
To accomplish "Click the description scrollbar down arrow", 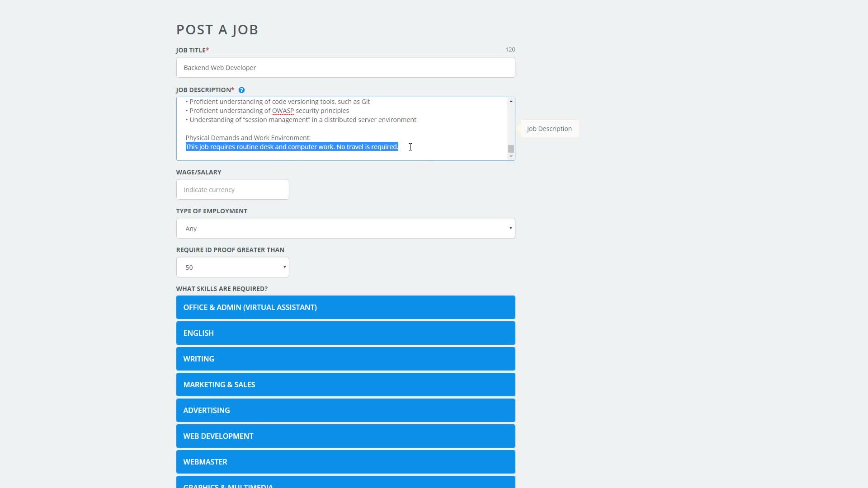I will click(x=511, y=156).
